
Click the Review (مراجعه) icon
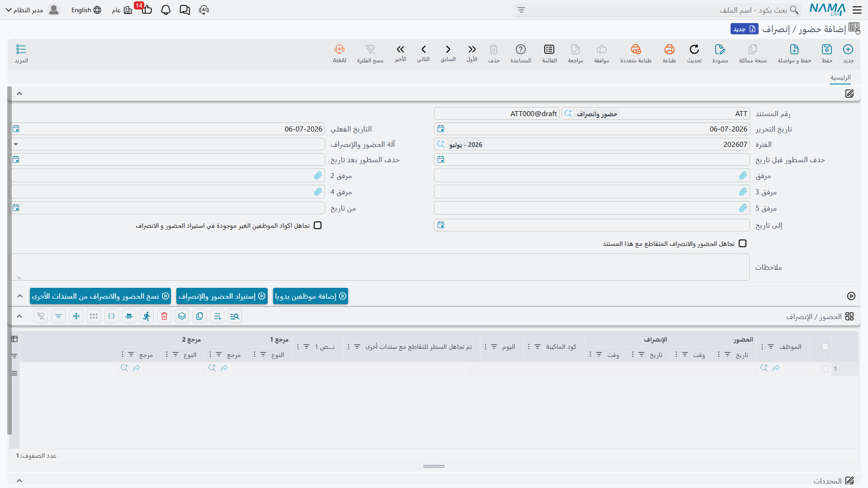click(x=576, y=49)
